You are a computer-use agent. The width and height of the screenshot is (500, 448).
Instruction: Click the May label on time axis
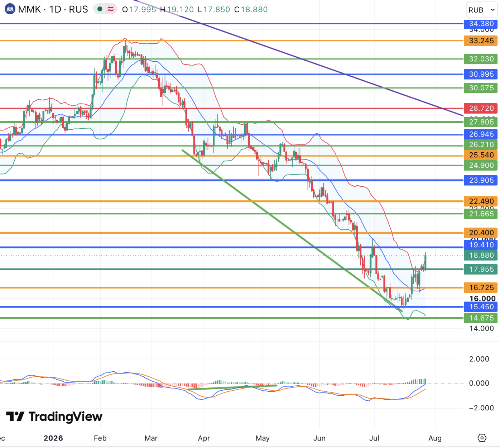[263, 438]
